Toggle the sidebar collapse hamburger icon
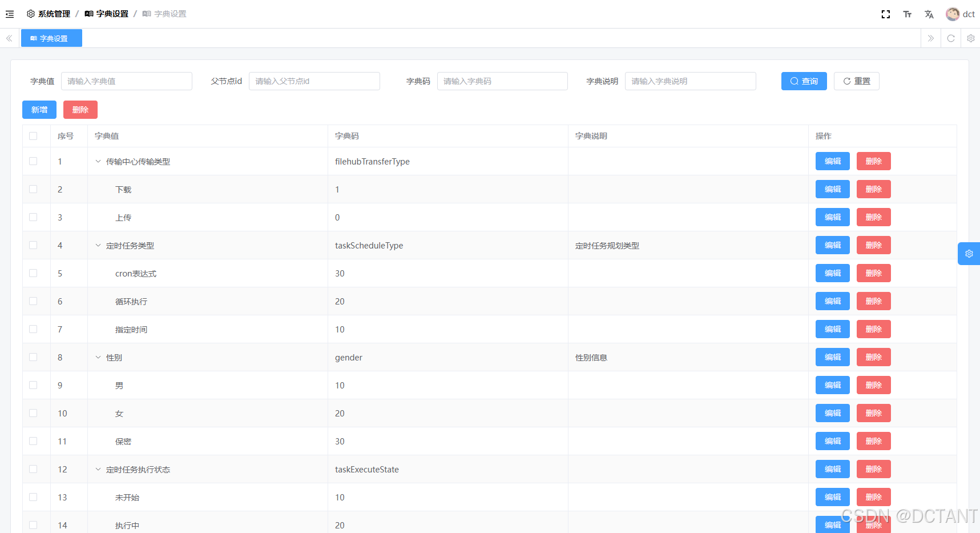Image resolution: width=980 pixels, height=533 pixels. pyautogui.click(x=10, y=14)
